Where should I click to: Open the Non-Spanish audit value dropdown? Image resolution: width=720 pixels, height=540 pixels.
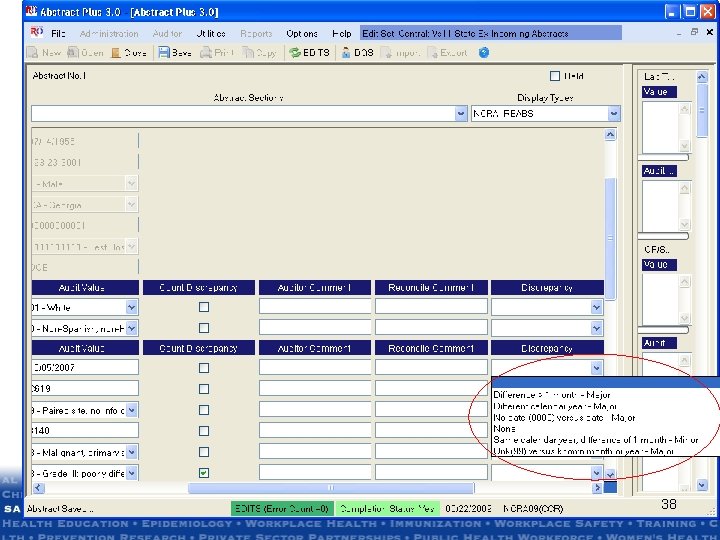click(x=131, y=328)
